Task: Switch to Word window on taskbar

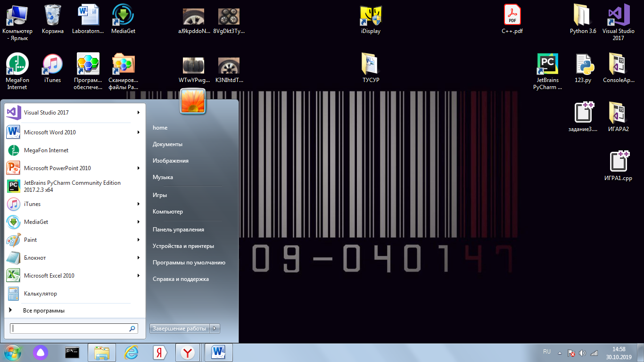Action: [x=219, y=353]
